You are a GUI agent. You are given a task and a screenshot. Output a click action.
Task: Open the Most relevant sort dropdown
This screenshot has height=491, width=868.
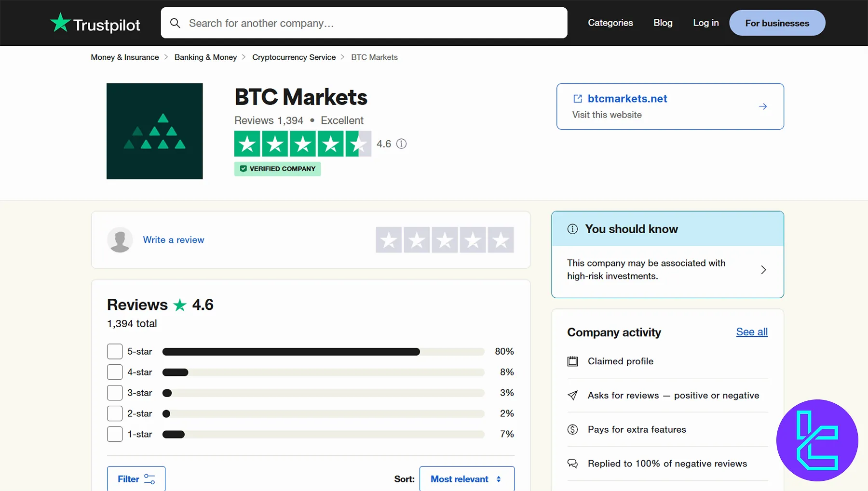click(x=467, y=479)
